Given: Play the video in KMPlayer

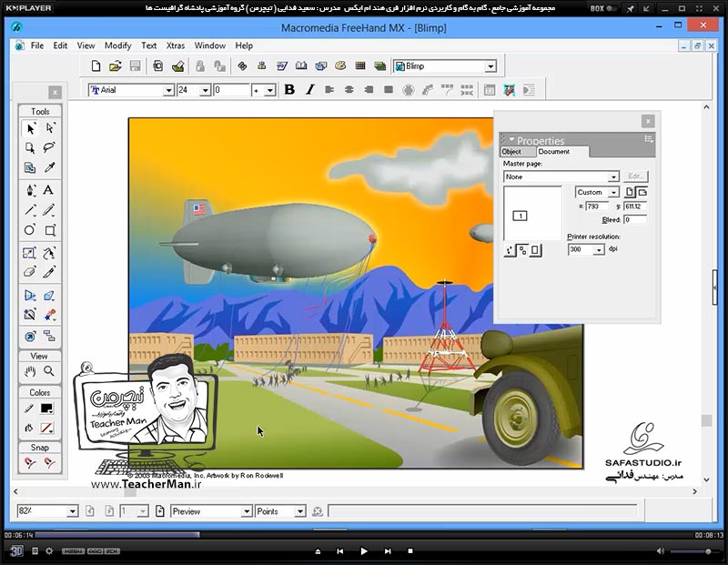Looking at the screenshot, I should (364, 551).
